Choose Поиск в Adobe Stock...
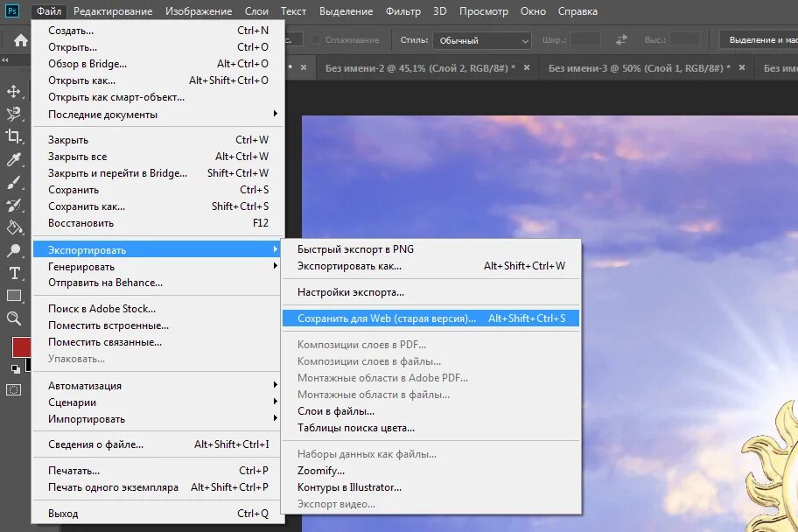The width and height of the screenshot is (798, 532). click(158, 309)
